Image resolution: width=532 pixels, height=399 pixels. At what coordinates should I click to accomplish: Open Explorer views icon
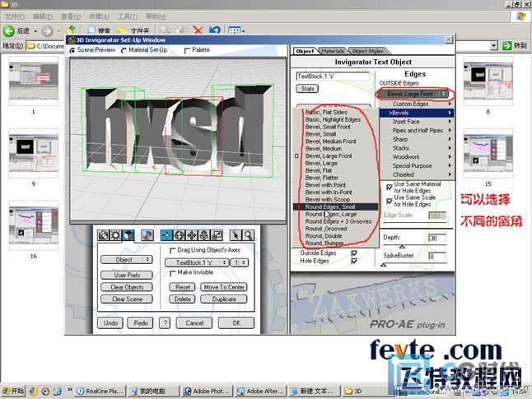(236, 30)
